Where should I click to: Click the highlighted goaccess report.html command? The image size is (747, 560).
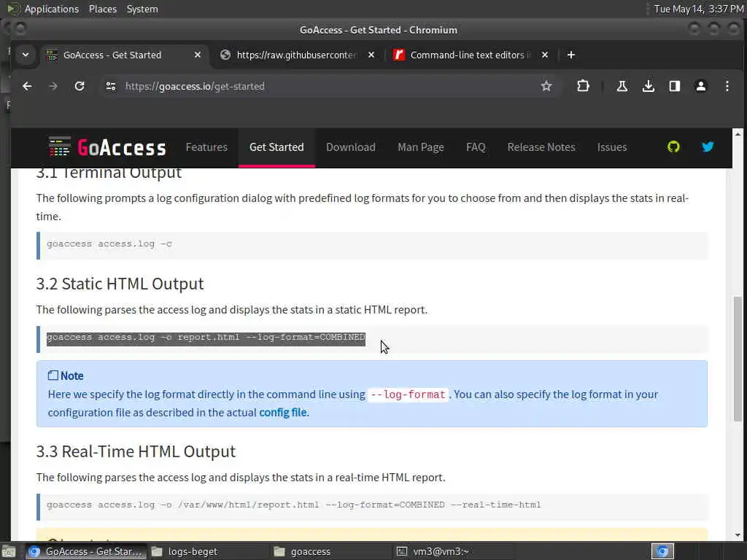tap(206, 337)
